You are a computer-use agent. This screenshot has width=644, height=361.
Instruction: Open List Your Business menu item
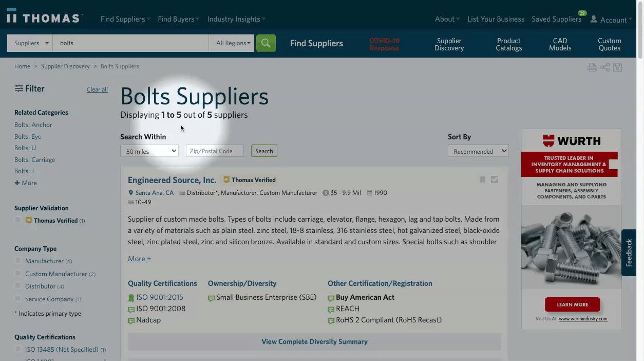pyautogui.click(x=496, y=19)
